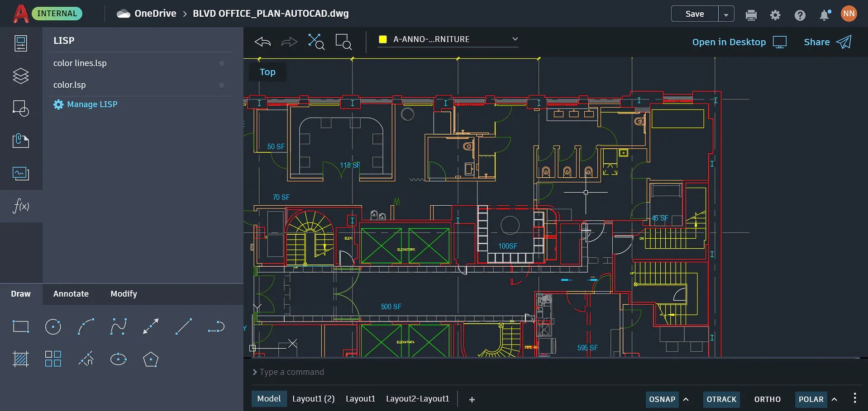
Task: Toggle OSNAP in the status bar
Action: [x=661, y=399]
